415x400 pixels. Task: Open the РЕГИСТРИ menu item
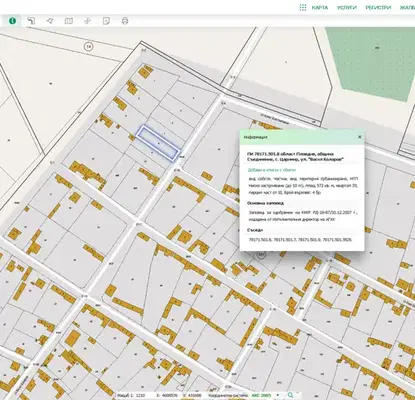coord(378,8)
